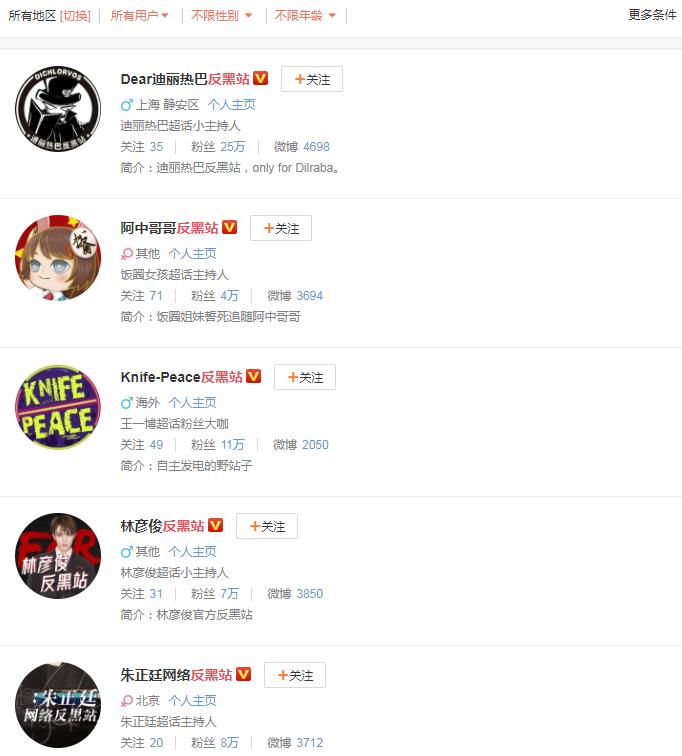Follow Dear迪丽热巴反黑站 with +关注
Image resolution: width=682 pixels, height=756 pixels.
(x=312, y=79)
